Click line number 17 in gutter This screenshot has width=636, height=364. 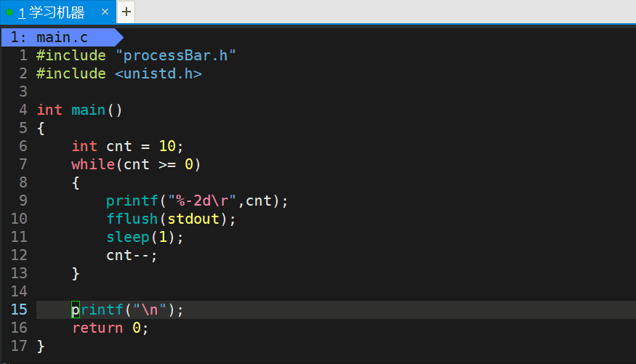(x=19, y=346)
